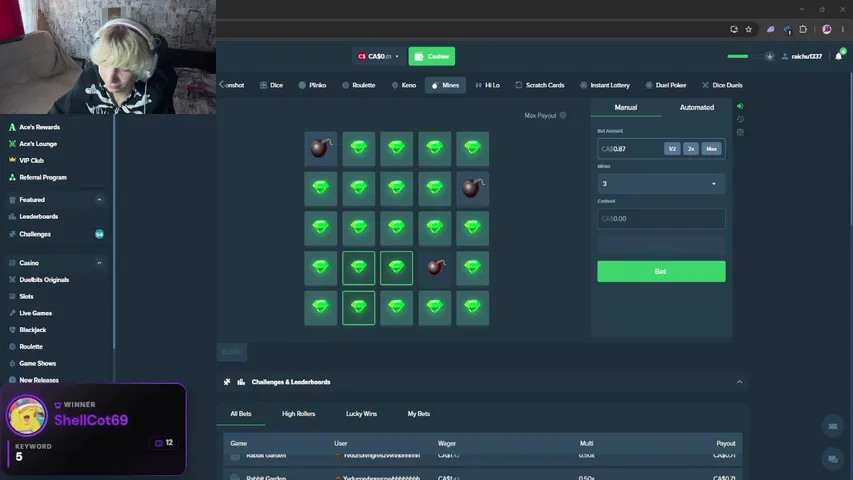Switch to the Plinko game tab
Viewport: 853px width, 480px height.
(x=312, y=85)
